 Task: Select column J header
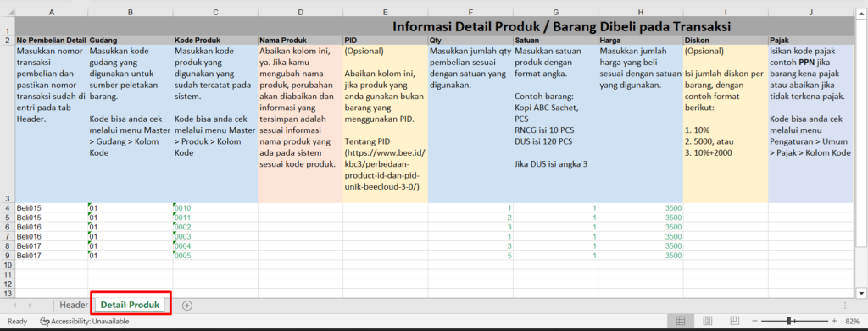810,12
